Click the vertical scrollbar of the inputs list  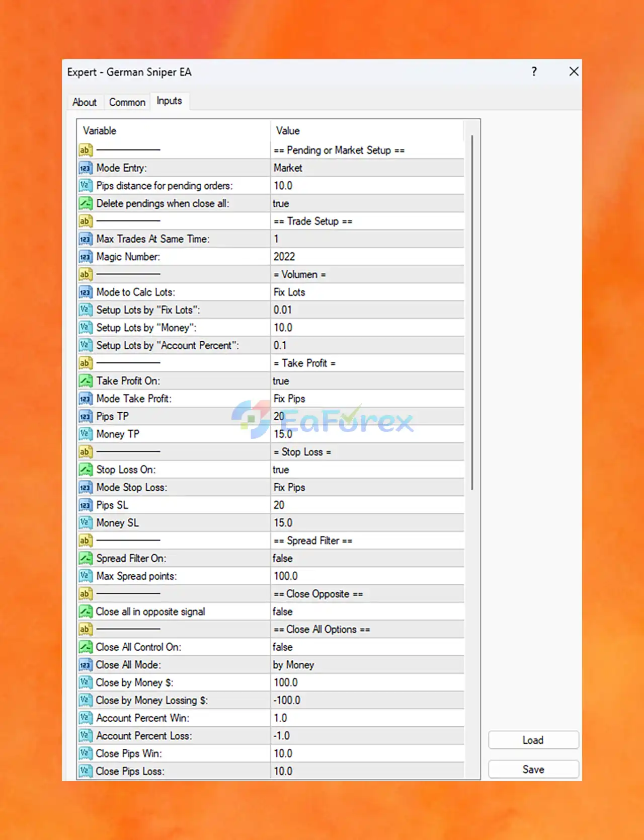[x=472, y=312]
